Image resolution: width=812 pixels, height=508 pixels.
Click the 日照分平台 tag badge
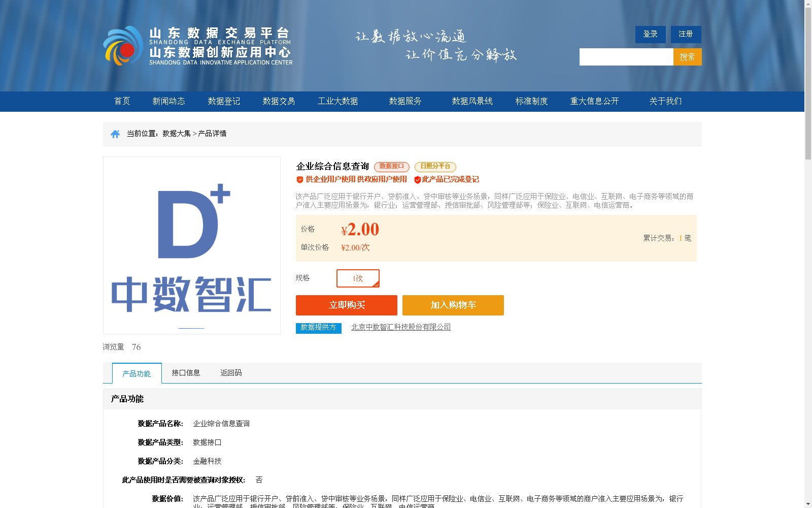[435, 167]
